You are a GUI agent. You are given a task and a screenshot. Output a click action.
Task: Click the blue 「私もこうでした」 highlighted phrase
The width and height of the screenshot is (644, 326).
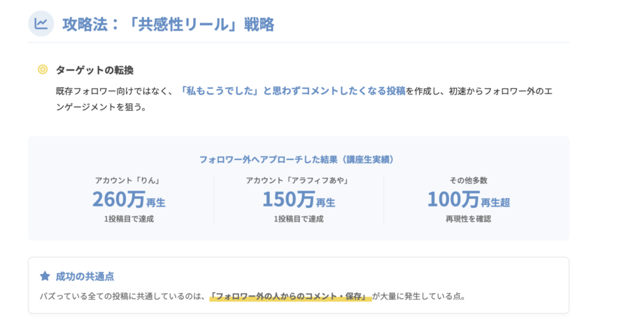click(219, 90)
